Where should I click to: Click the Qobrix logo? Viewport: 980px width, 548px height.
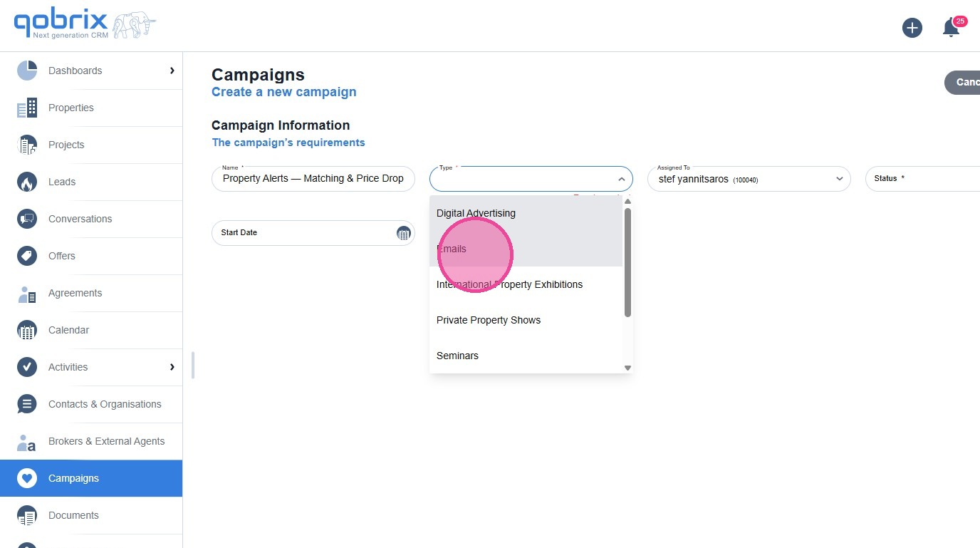(84, 25)
